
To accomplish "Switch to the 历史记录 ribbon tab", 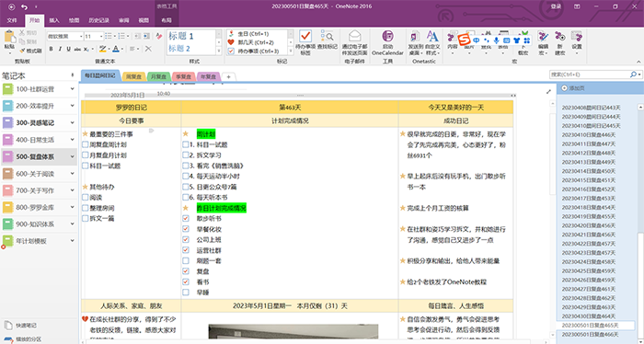I will click(99, 20).
